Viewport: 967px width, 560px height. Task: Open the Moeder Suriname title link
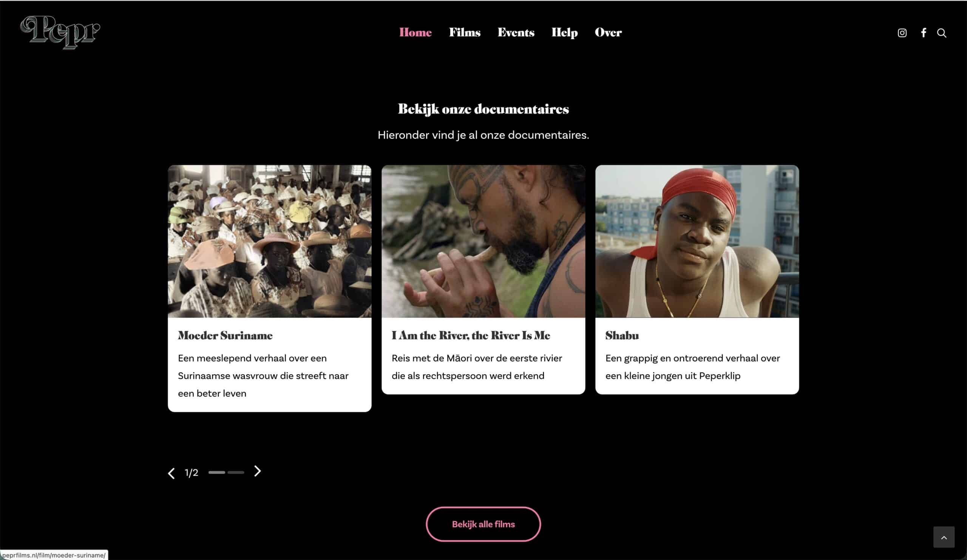pyautogui.click(x=225, y=335)
